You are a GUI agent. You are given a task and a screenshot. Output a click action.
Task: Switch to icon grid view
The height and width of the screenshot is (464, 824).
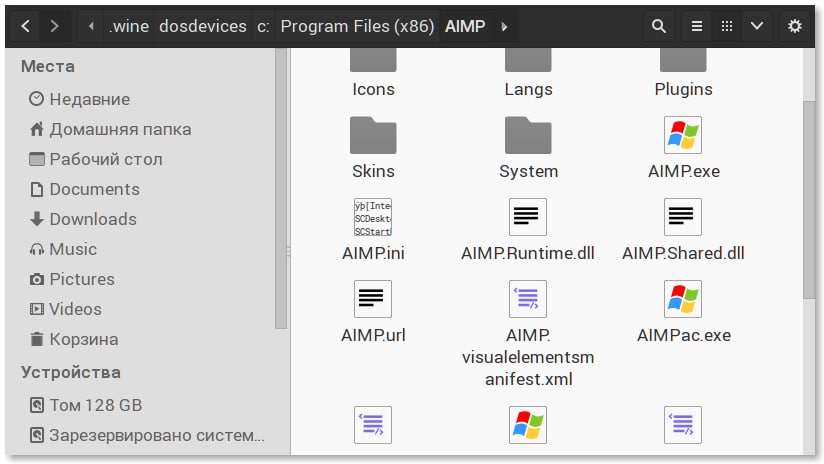tap(727, 26)
